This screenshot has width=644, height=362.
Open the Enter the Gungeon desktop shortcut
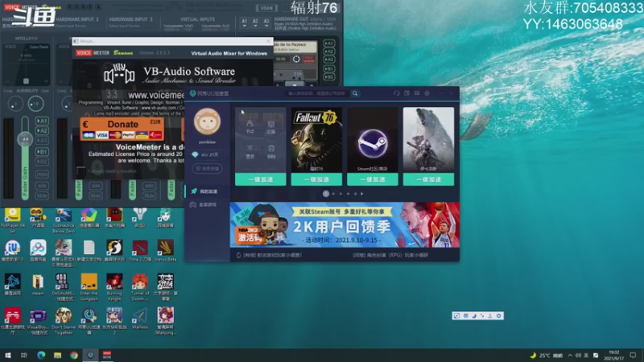point(89,287)
